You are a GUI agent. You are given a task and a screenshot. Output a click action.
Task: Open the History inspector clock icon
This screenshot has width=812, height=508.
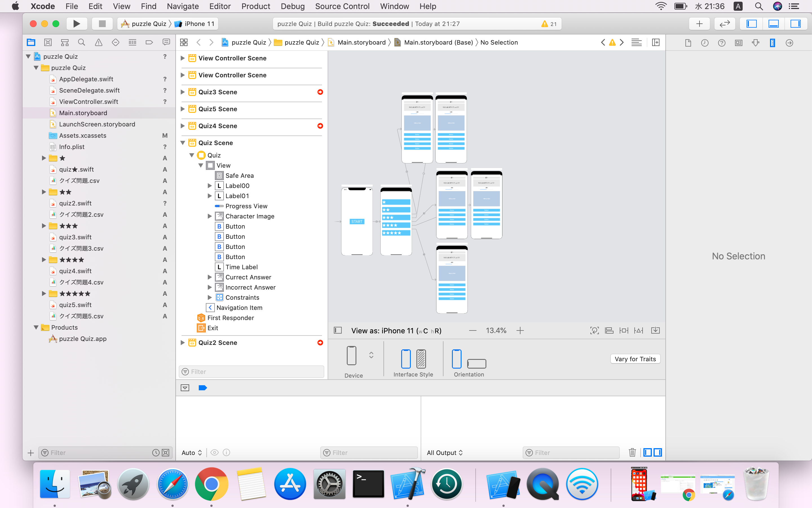tap(705, 43)
